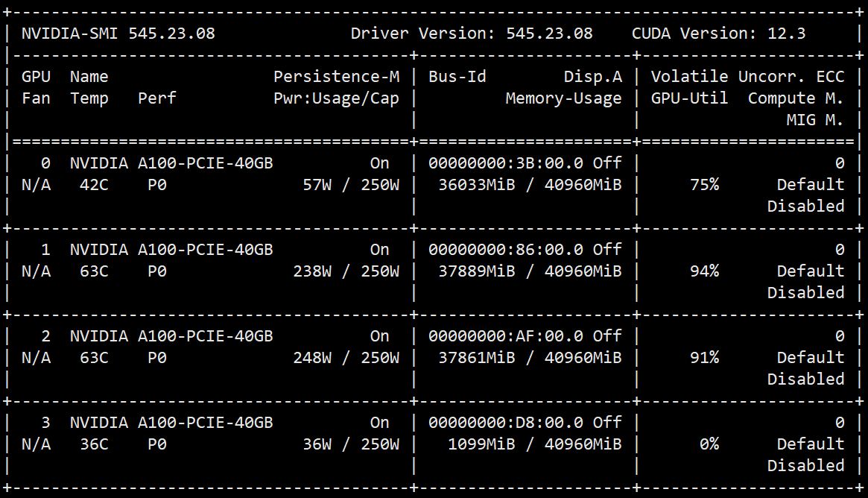Select the Memory-Usage column header

[563, 98]
